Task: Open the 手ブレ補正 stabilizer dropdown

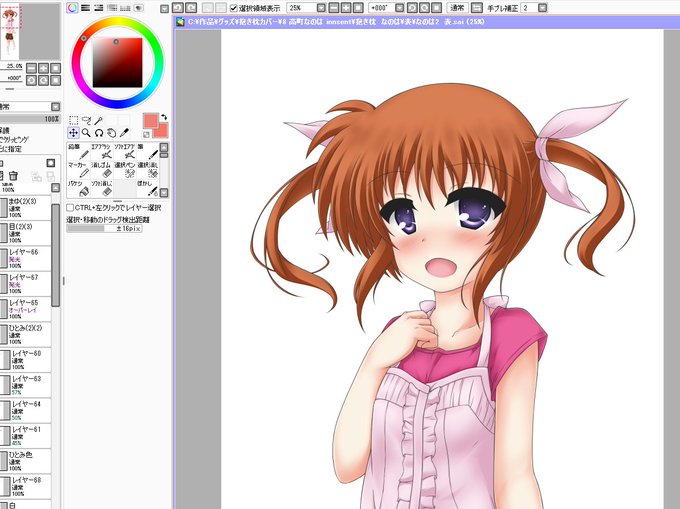Action: pyautogui.click(x=543, y=8)
